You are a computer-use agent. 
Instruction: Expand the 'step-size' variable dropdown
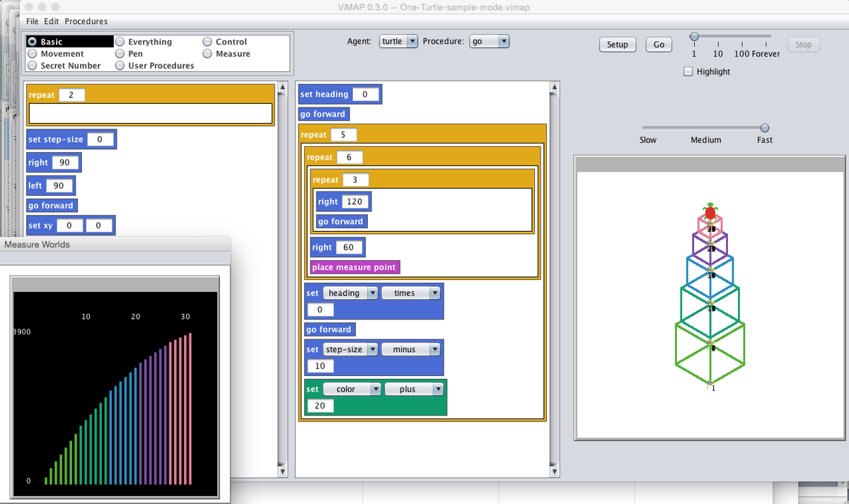[x=350, y=349]
